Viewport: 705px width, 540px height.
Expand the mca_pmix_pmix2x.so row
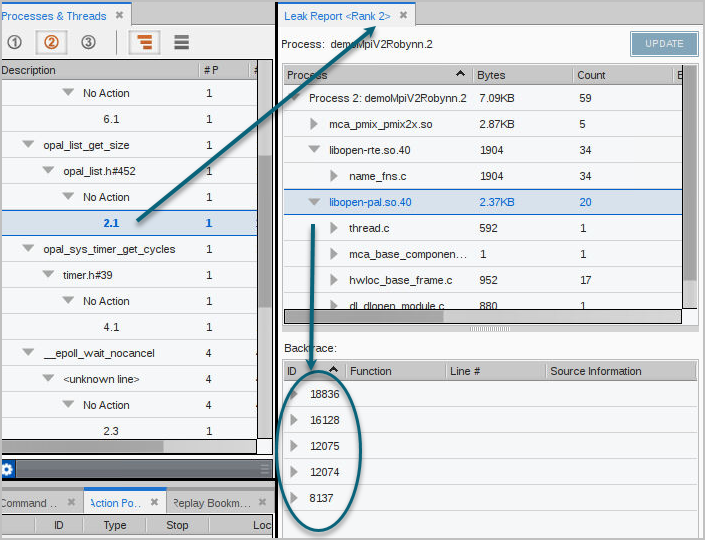pyautogui.click(x=314, y=124)
